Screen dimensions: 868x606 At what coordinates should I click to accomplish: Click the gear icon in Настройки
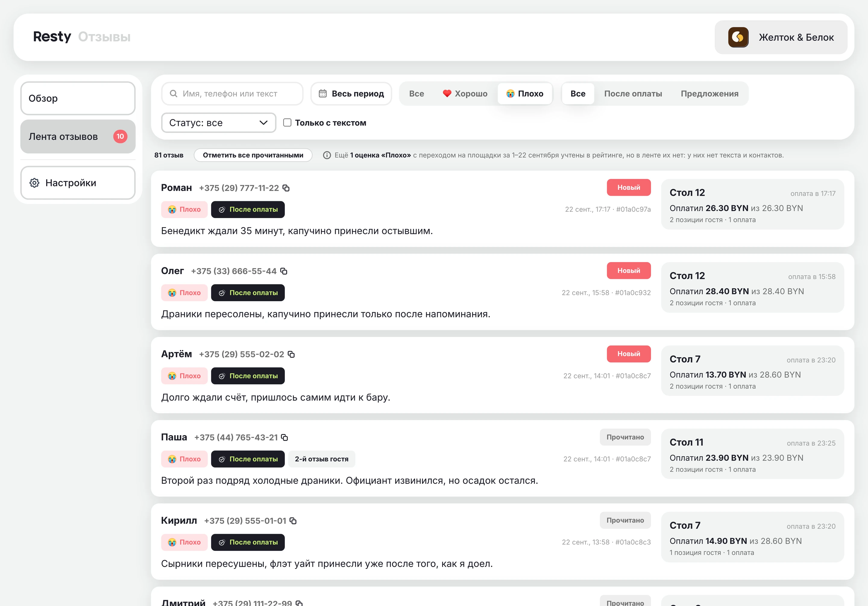(x=34, y=183)
